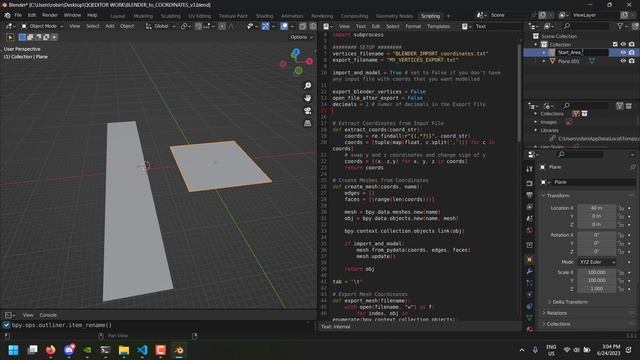Image resolution: width=640 pixels, height=360 pixels.
Task: Switch to Shading workspace tab
Action: (x=264, y=16)
